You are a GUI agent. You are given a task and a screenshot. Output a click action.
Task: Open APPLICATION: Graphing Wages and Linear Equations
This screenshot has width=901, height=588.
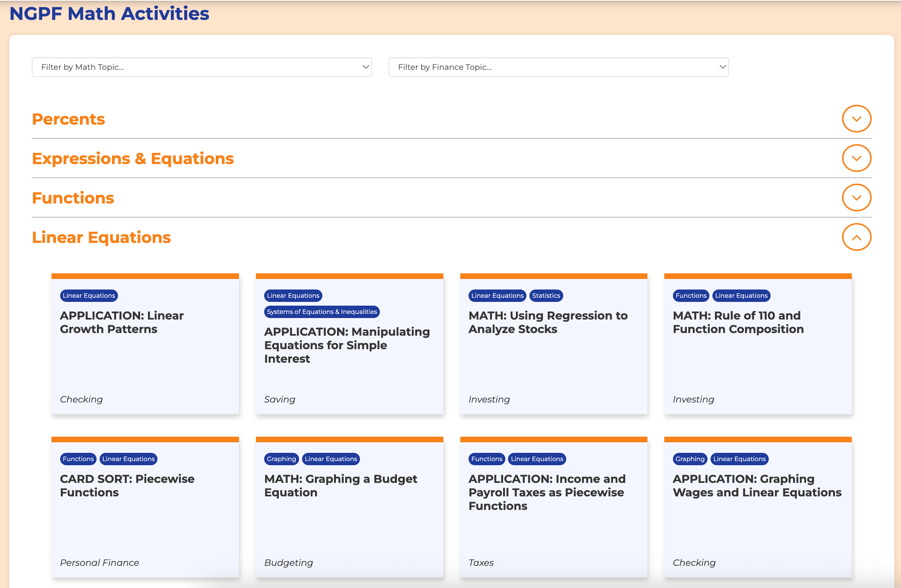[757, 485]
